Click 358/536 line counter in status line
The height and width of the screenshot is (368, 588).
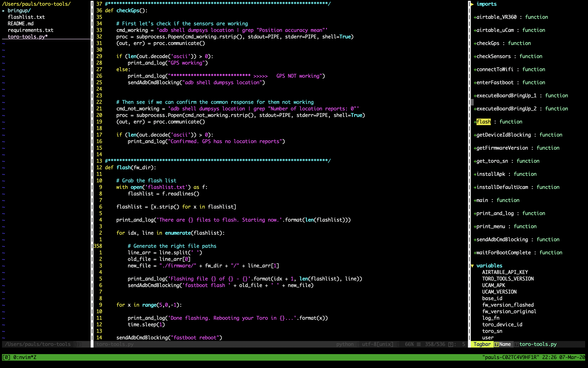pos(435,344)
